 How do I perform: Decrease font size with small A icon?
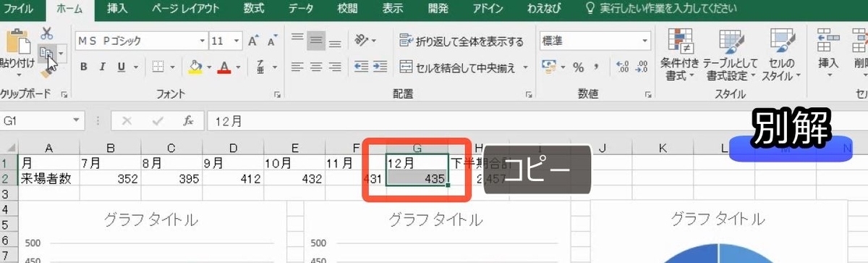point(272,41)
